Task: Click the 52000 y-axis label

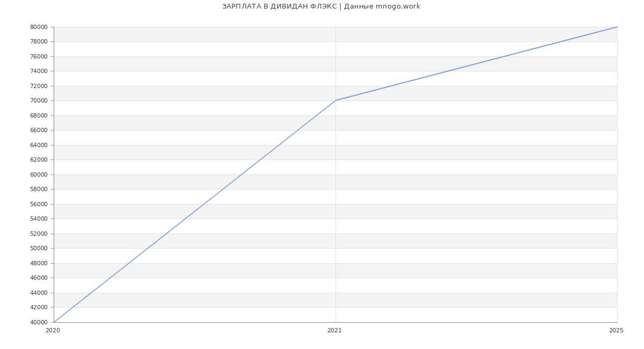Action: tap(39, 234)
